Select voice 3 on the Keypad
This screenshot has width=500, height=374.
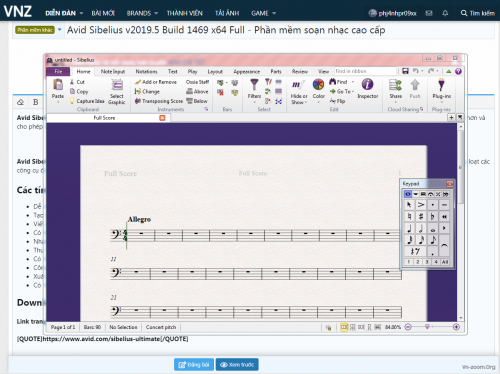(427, 262)
